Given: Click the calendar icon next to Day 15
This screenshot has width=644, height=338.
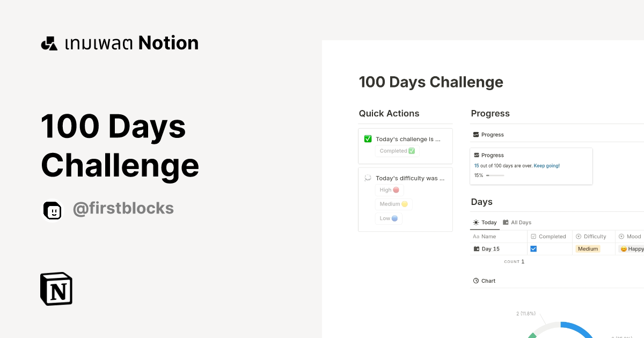Looking at the screenshot, I should coord(476,248).
